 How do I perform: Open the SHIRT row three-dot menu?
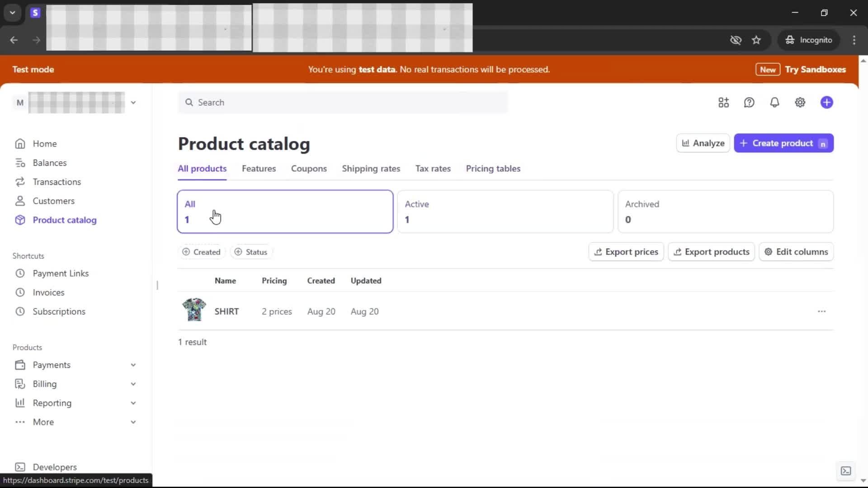(821, 311)
